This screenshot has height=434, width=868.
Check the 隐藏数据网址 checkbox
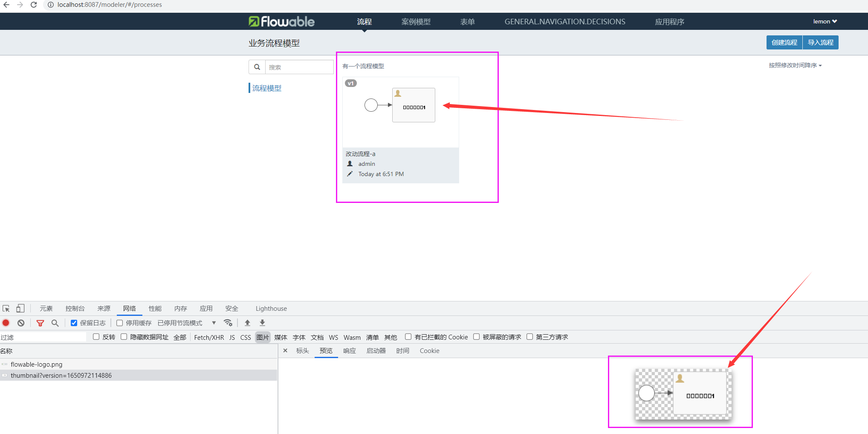[x=124, y=337]
